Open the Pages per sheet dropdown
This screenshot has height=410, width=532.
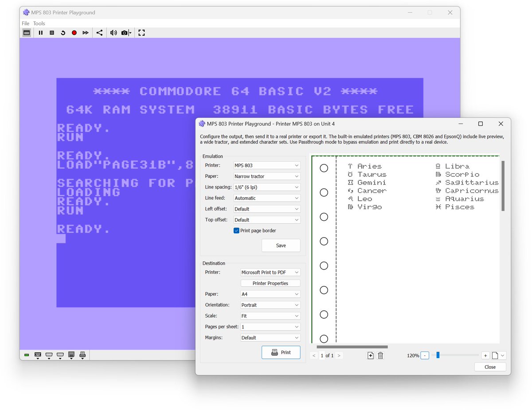click(x=270, y=327)
